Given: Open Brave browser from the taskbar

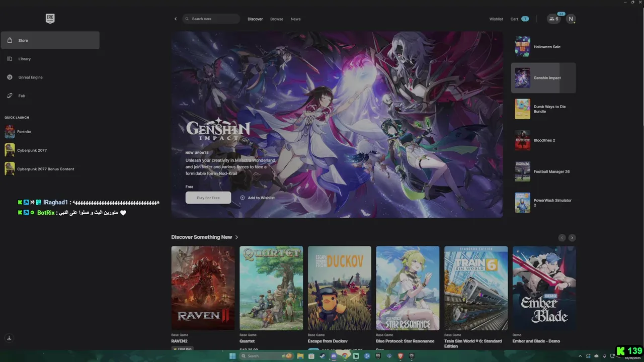Looking at the screenshot, I should [x=400, y=356].
